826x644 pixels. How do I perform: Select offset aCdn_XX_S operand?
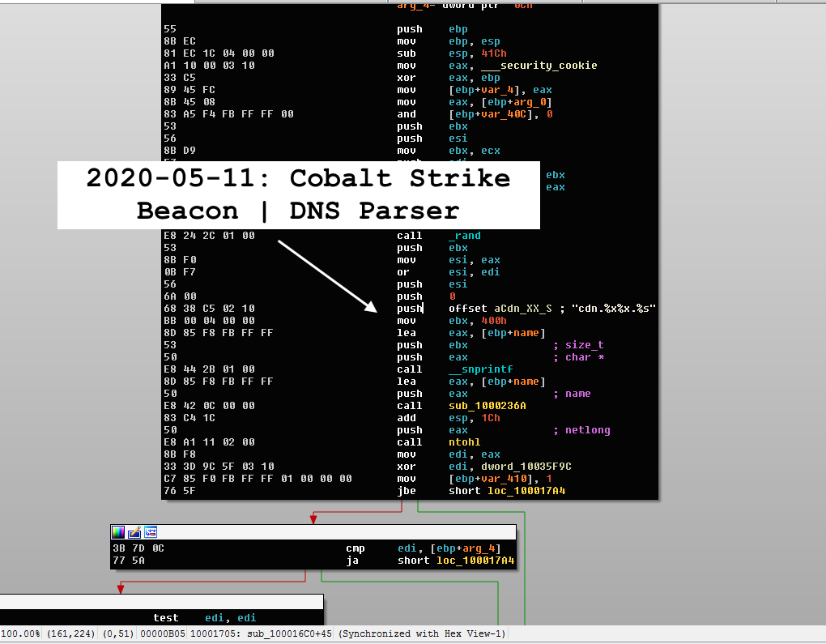[x=500, y=309]
